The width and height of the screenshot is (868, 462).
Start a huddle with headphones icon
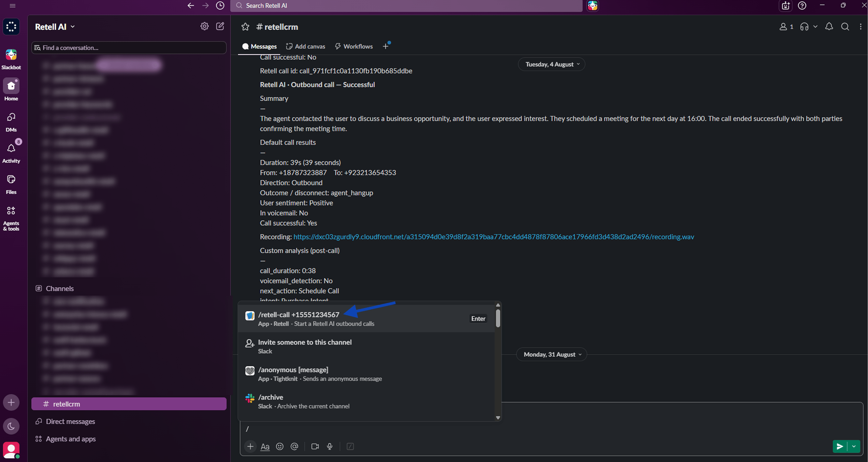pos(804,27)
